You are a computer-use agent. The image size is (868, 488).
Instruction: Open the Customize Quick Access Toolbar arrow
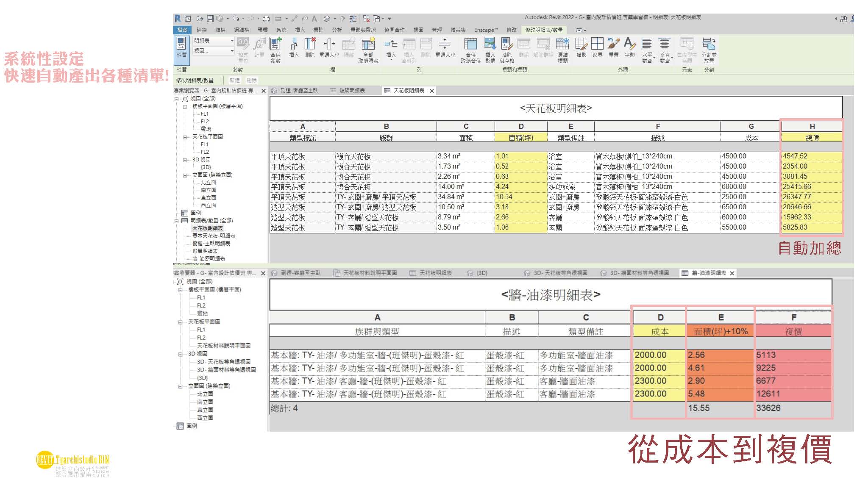pyautogui.click(x=389, y=19)
